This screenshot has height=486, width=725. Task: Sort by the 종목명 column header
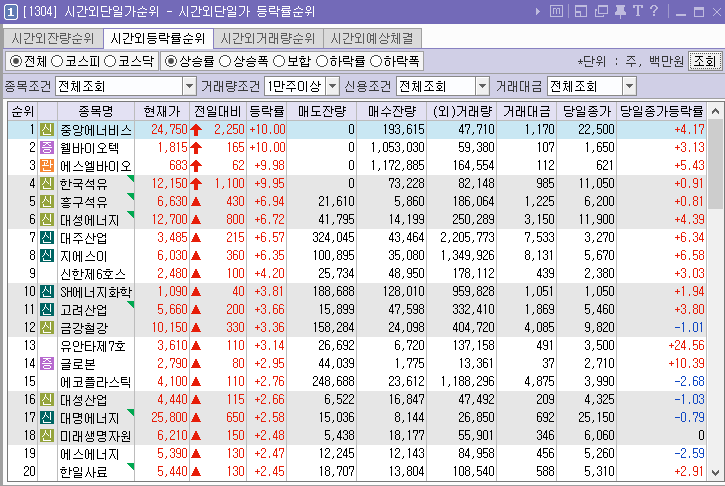click(x=96, y=111)
